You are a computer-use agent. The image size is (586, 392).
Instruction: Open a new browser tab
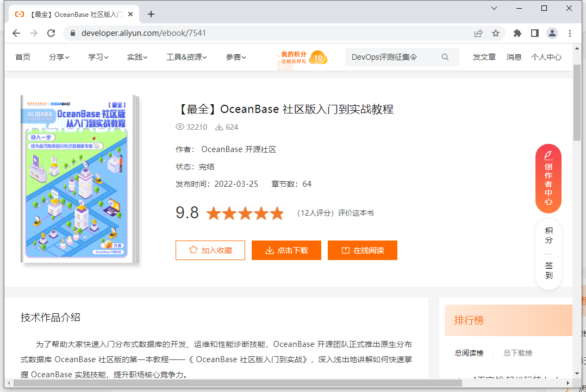(151, 14)
